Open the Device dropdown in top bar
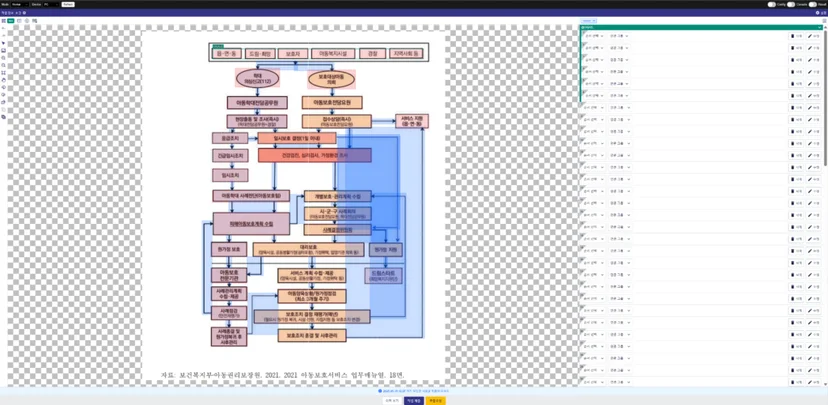The height and width of the screenshot is (405, 828). coord(51,4)
